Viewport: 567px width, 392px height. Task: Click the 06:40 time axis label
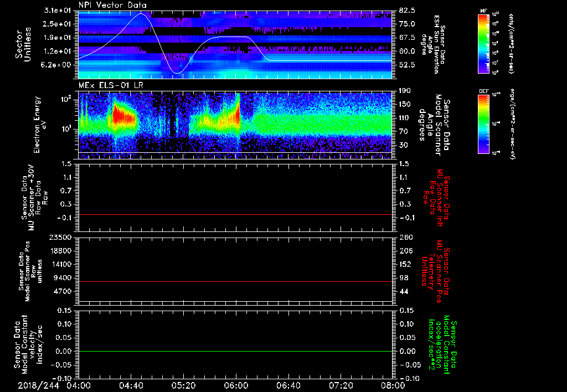click(288, 385)
